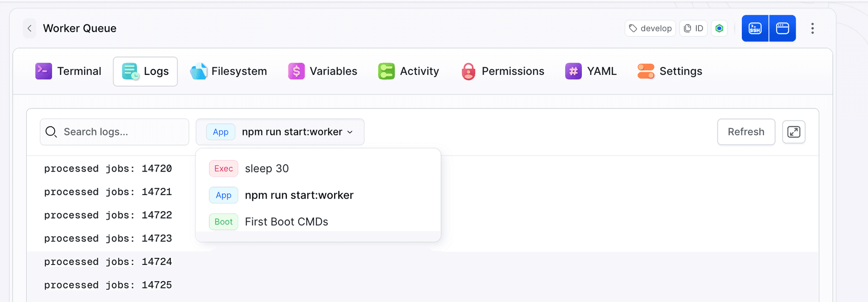
Task: Switch to the YAML tab
Action: pos(591,71)
